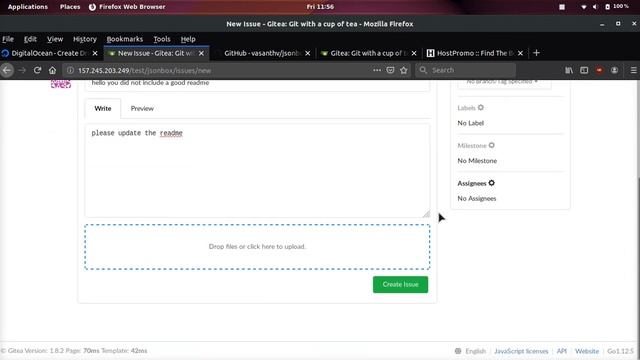The height and width of the screenshot is (360, 640).
Task: Open the Firefox home page icon
Action: click(52, 70)
